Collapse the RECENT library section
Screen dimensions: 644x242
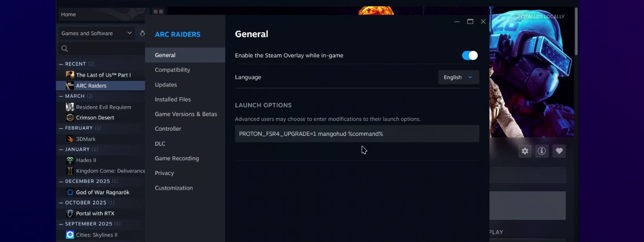[x=61, y=64]
